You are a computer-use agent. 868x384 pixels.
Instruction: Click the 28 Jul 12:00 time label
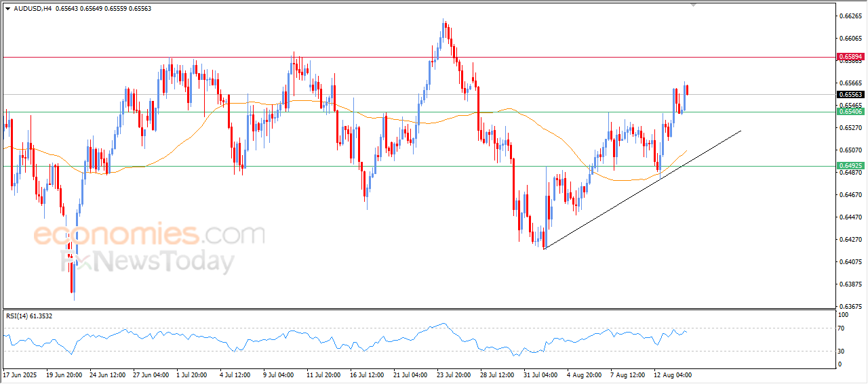coord(498,375)
